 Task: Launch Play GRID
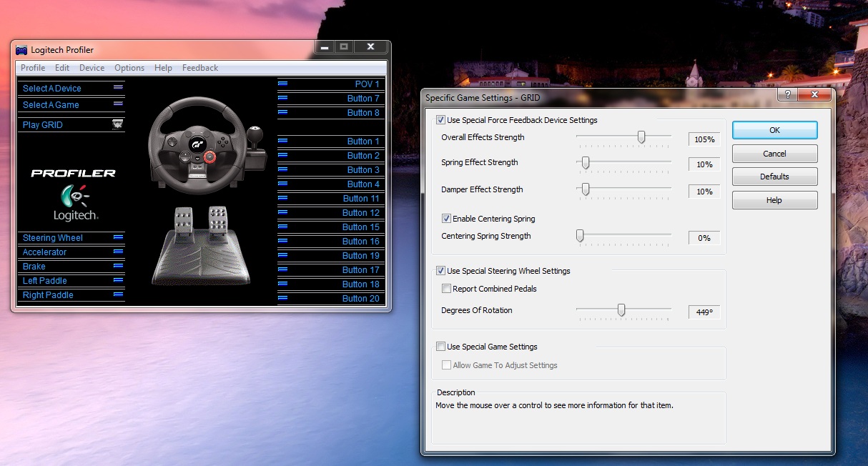click(43, 125)
